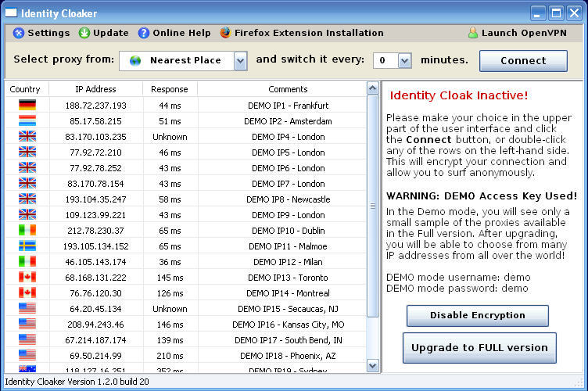Select the DEMO IP13 - Toronto comment
Screen dimensions: 588x391
[x=288, y=278]
